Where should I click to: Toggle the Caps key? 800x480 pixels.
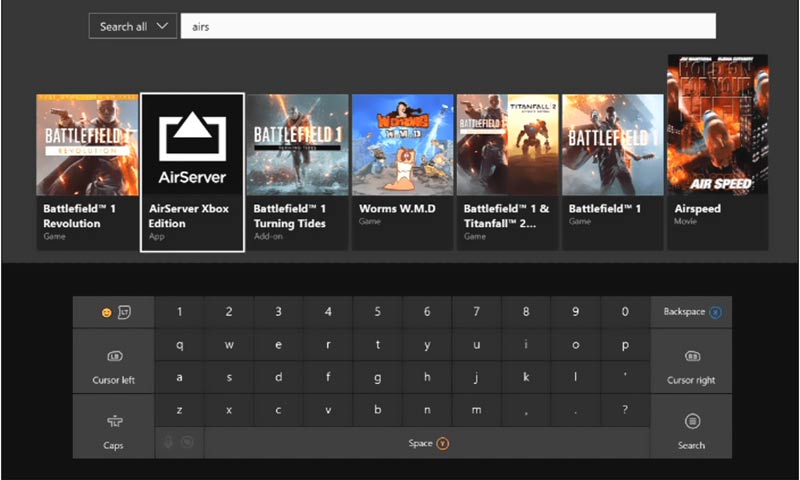(113, 426)
